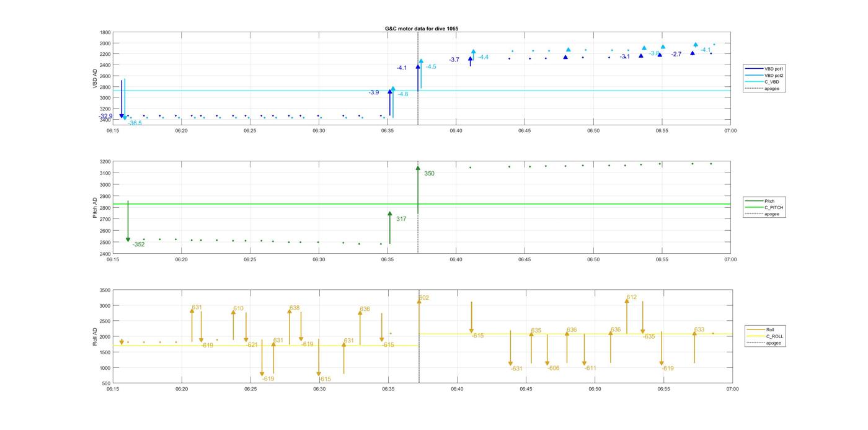Click the '3100' tick on Pitch axis

(x=105, y=173)
